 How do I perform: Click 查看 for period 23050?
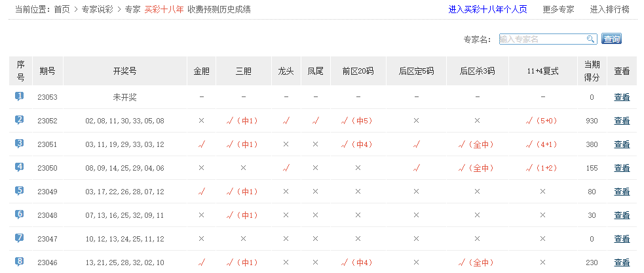click(x=622, y=168)
